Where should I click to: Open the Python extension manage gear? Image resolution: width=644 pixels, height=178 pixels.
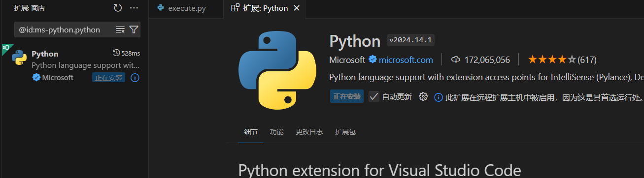pos(423,96)
